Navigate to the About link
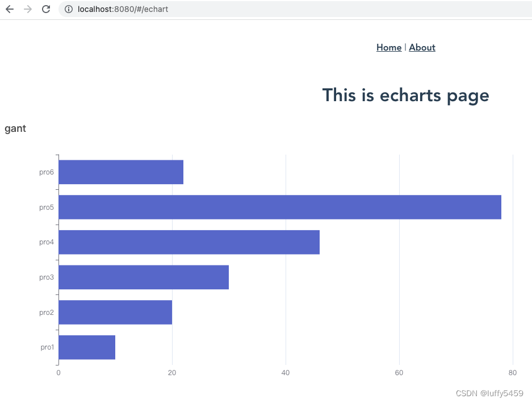 (422, 48)
